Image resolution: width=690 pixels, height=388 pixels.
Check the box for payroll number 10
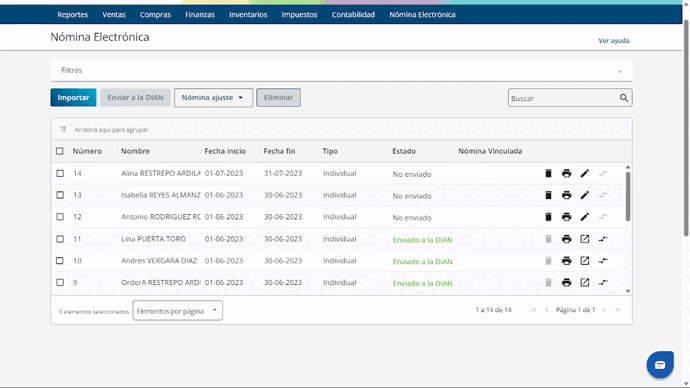[60, 261]
